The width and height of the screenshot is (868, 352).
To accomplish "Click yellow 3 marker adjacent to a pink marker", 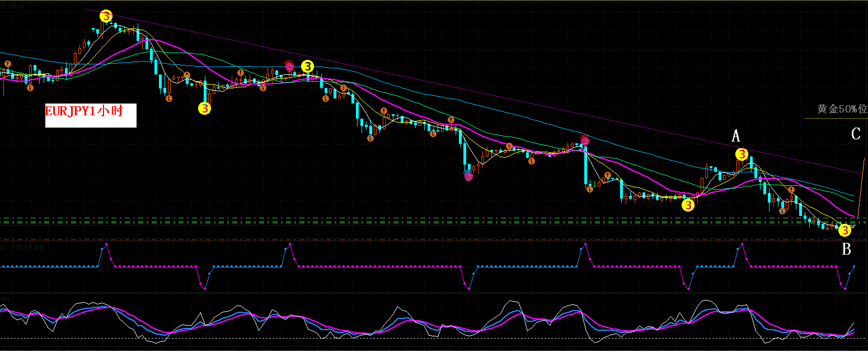I will [307, 67].
